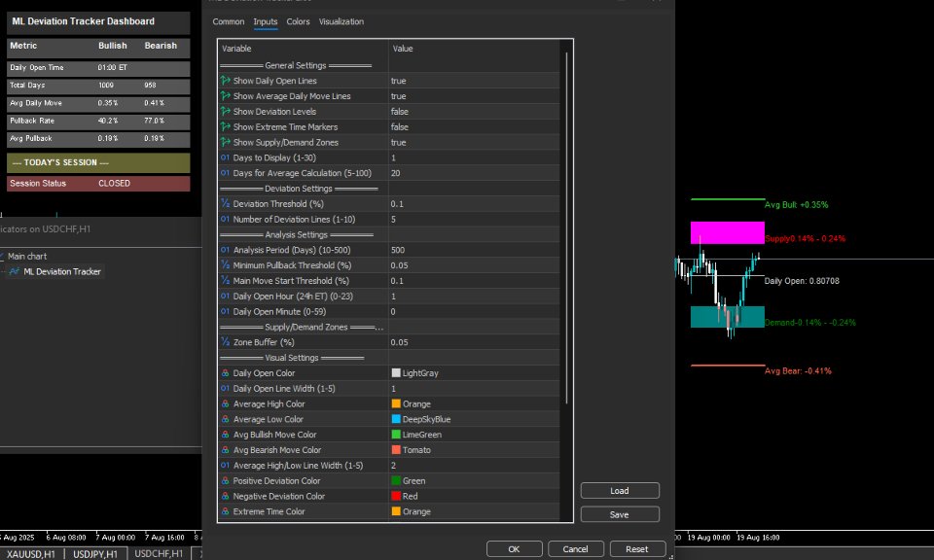Click the OK button
Screen dimensions: 934x560
pyautogui.click(x=514, y=548)
